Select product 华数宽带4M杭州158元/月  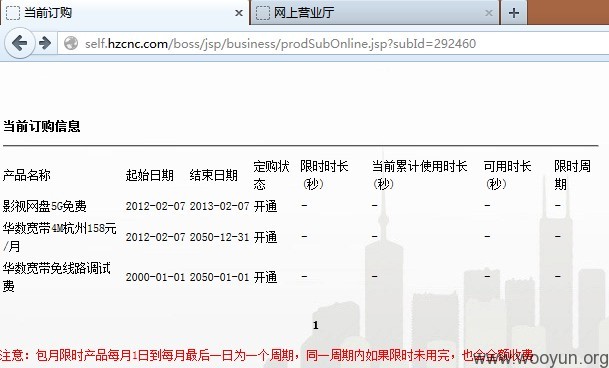[59, 237]
